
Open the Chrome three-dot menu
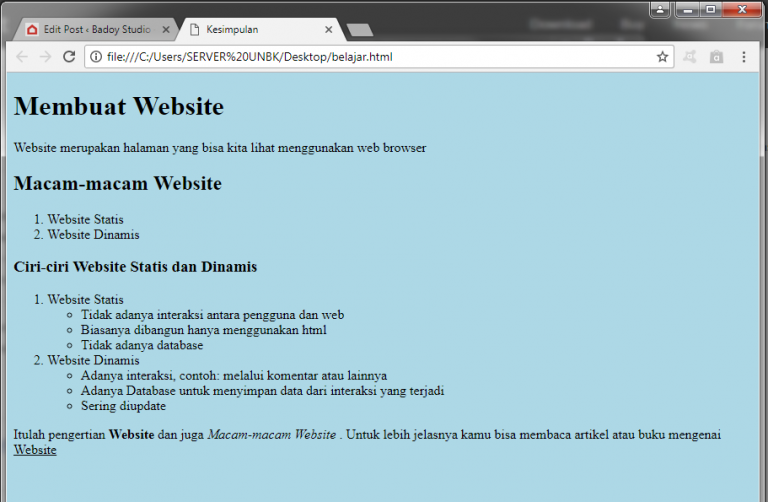[744, 57]
